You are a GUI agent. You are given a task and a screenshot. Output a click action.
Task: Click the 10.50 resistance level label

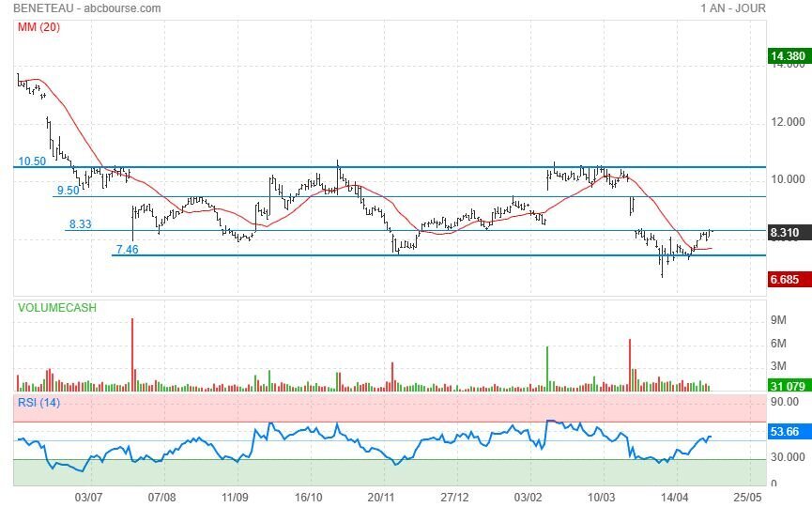(32, 161)
